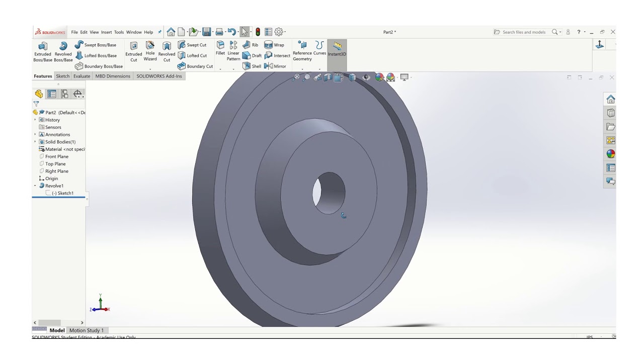Show the ConfigurationManager tab
Screen dimensions: 644x362
coord(64,94)
